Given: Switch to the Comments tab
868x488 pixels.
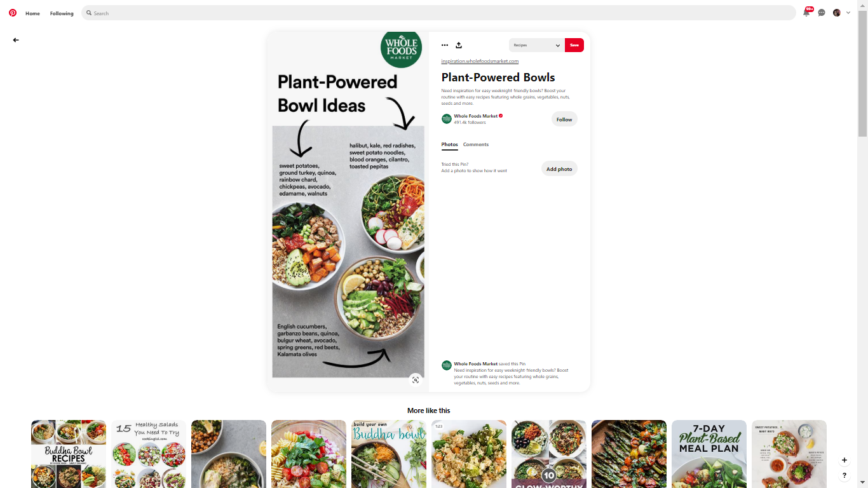Looking at the screenshot, I should click(x=476, y=145).
